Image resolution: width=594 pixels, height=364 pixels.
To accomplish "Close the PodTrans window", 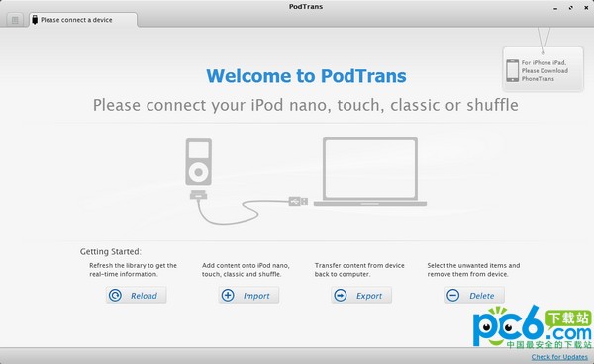I will 586,8.
